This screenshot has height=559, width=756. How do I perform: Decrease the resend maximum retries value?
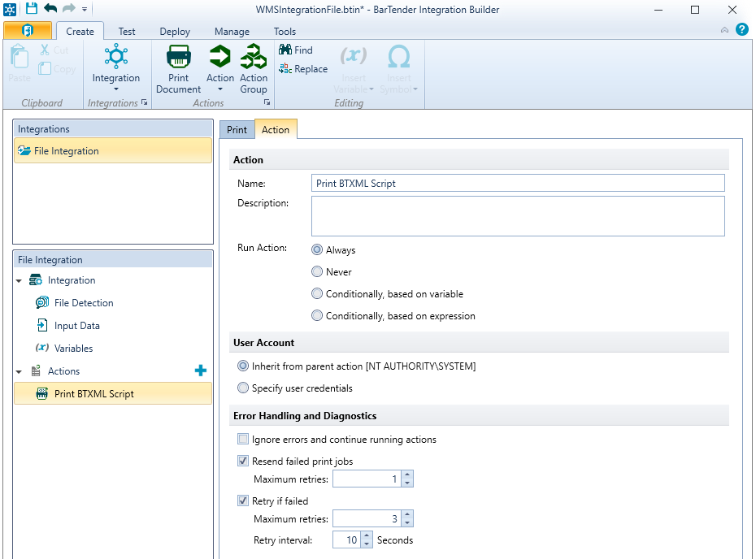[x=407, y=483]
